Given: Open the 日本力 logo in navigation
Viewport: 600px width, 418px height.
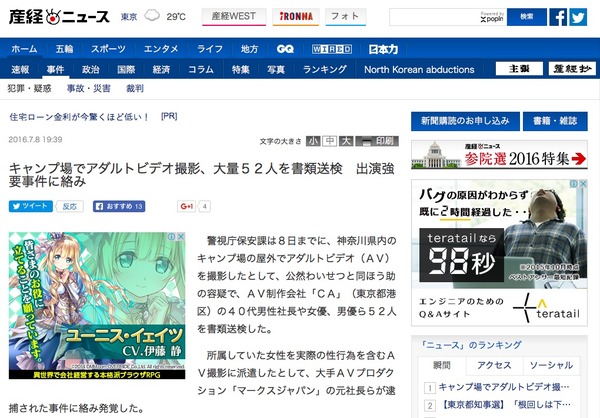Looking at the screenshot, I should click(383, 49).
